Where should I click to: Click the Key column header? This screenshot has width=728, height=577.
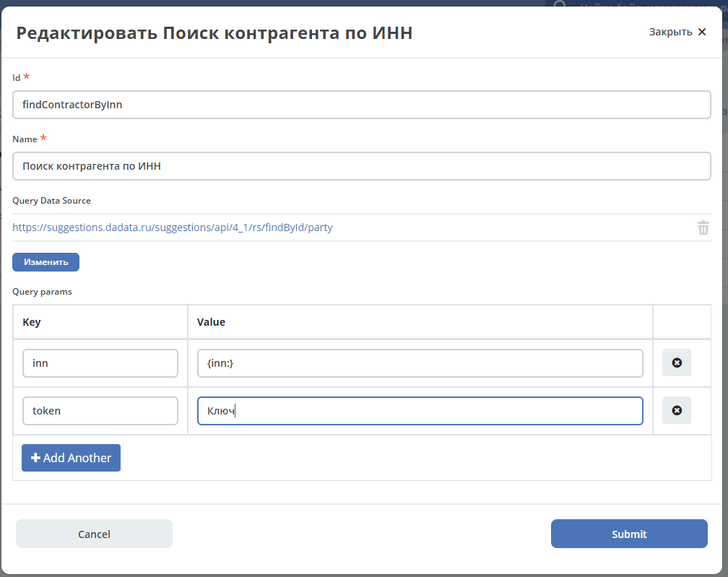(x=32, y=322)
